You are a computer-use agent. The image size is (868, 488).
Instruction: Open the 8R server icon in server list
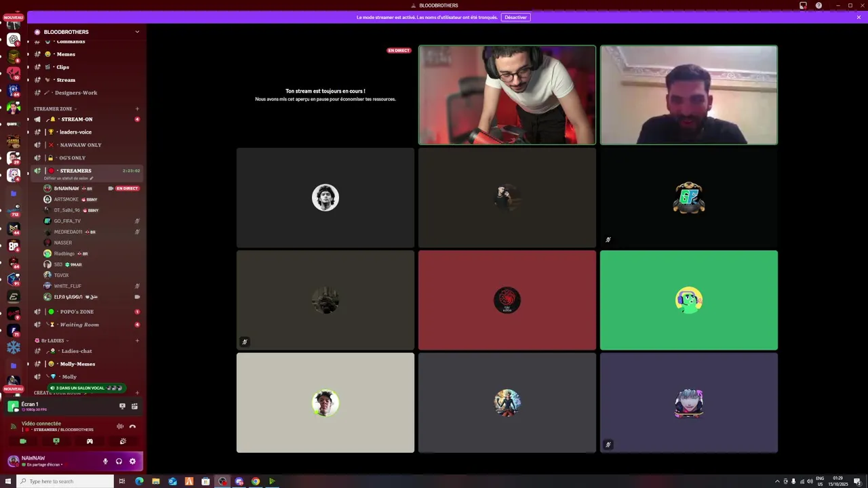tap(14, 245)
